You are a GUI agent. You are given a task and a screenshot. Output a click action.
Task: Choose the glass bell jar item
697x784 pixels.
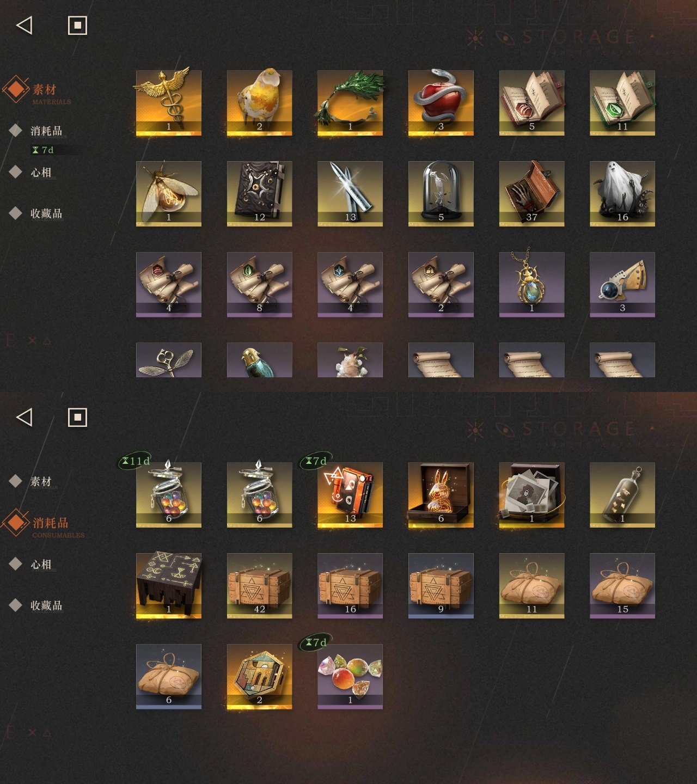tap(441, 193)
